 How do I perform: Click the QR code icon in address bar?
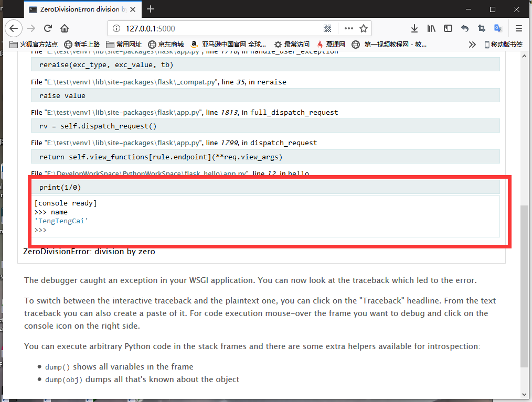point(327,28)
